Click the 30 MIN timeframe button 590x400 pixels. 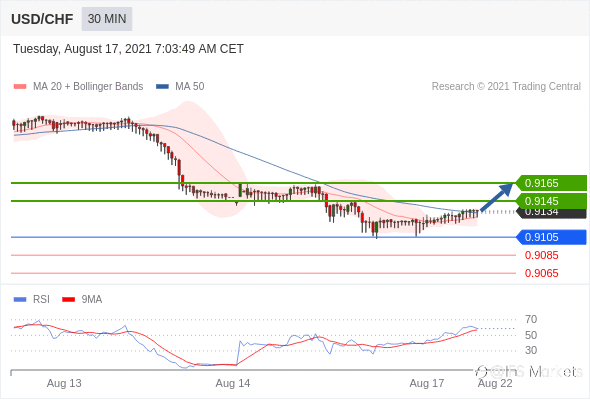tap(107, 18)
